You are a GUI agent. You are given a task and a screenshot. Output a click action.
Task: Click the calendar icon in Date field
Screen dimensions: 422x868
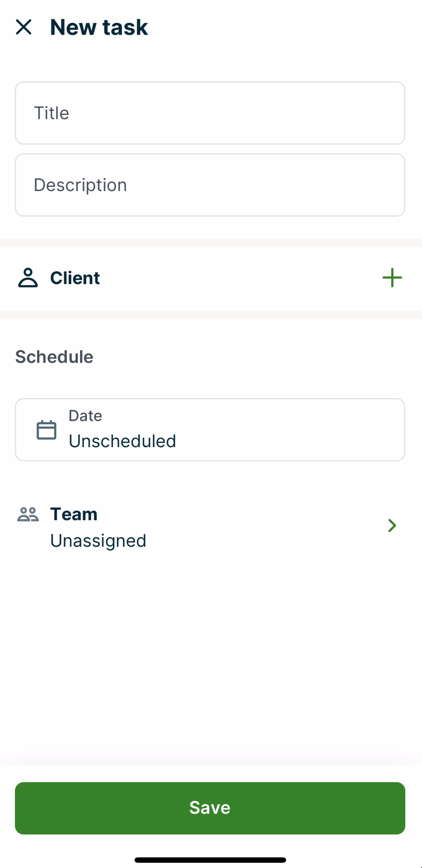click(46, 430)
